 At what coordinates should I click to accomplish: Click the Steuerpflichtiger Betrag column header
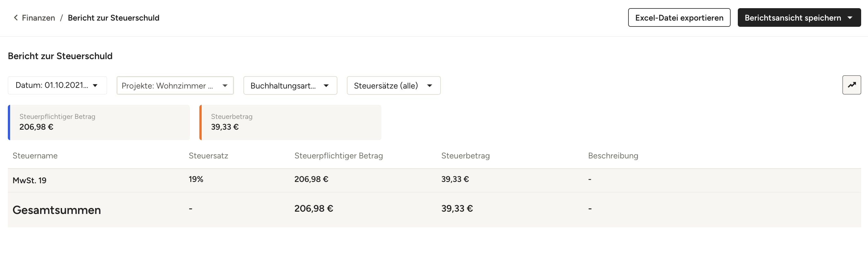tap(338, 156)
